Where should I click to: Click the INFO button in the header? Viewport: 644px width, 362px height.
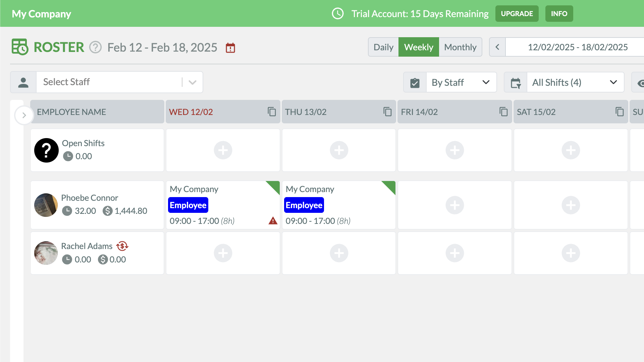click(559, 14)
